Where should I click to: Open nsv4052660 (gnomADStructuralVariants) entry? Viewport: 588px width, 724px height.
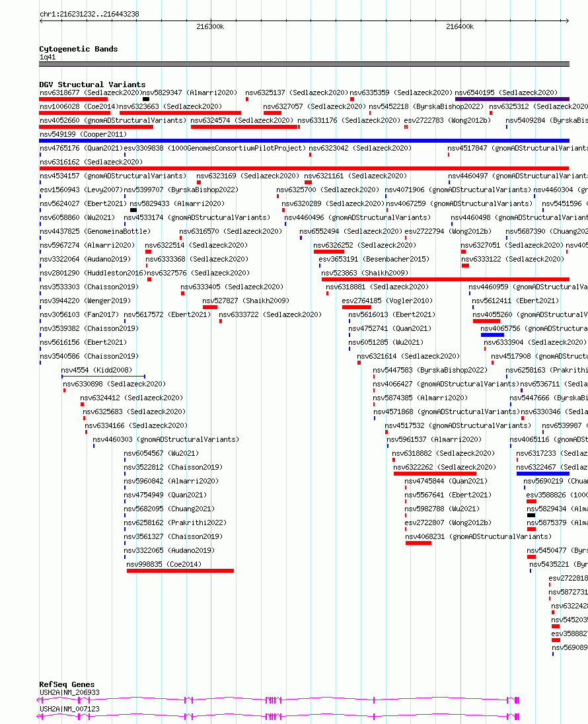pyautogui.click(x=113, y=120)
